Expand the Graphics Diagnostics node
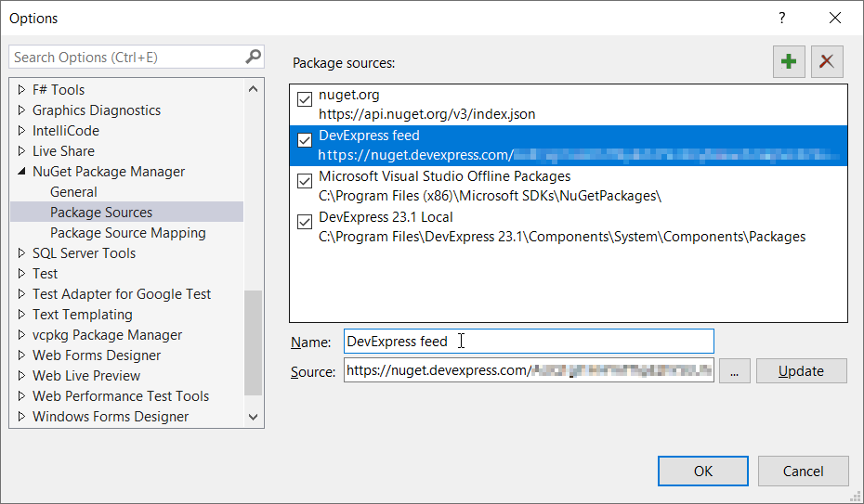The image size is (864, 504). pyautogui.click(x=21, y=110)
